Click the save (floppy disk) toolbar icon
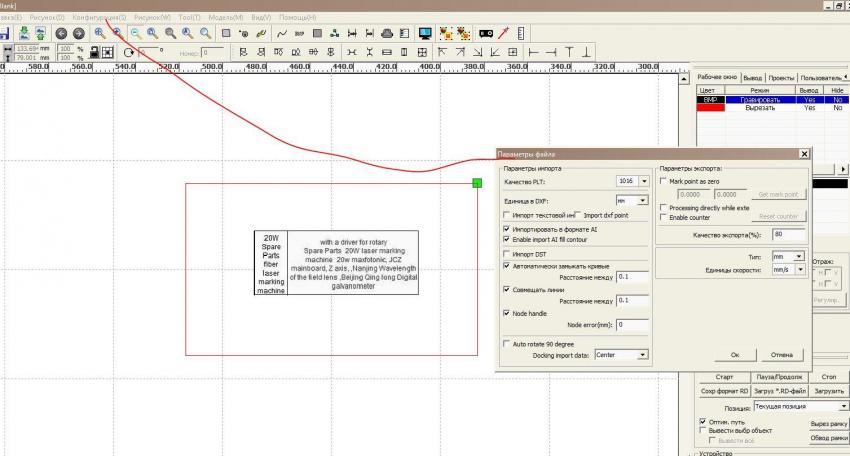Screen dimensions: 850x456 [5, 33]
